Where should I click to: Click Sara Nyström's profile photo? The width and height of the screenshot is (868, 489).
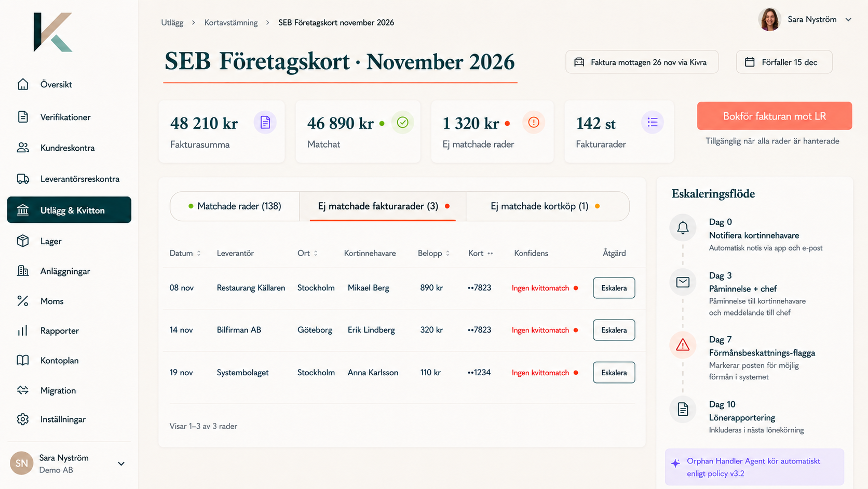pos(769,20)
